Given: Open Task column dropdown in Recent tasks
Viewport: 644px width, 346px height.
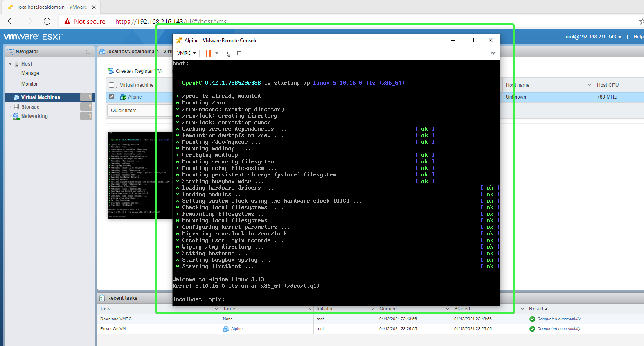Looking at the screenshot, I should click(x=216, y=309).
